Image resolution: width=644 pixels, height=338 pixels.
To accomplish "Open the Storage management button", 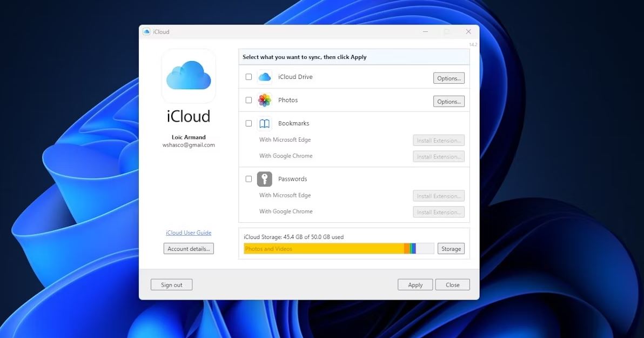I will pyautogui.click(x=451, y=249).
